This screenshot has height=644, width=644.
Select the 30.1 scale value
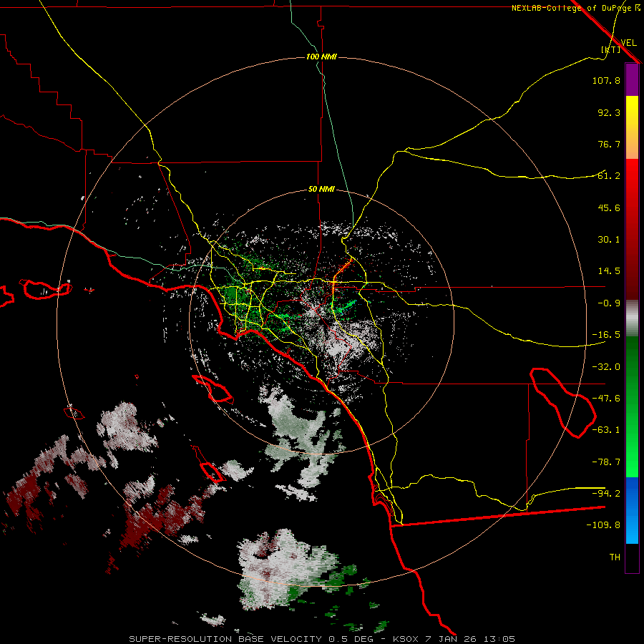(x=609, y=240)
